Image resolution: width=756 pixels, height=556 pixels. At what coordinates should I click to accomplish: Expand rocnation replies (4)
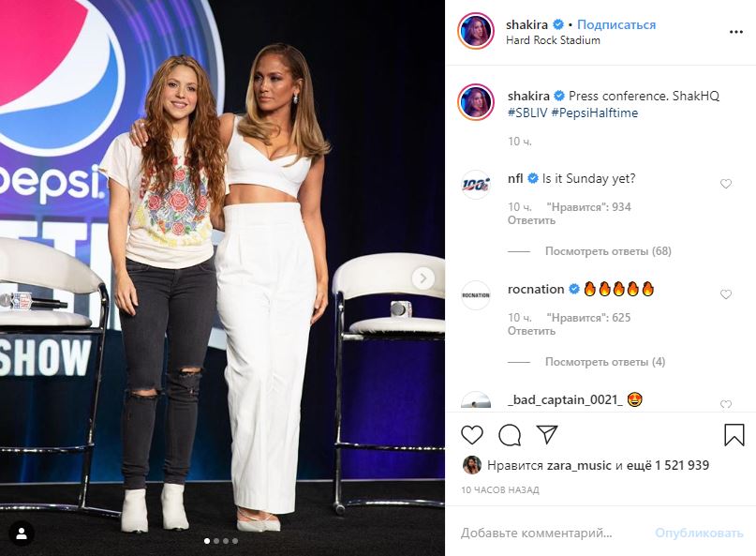coord(605,362)
